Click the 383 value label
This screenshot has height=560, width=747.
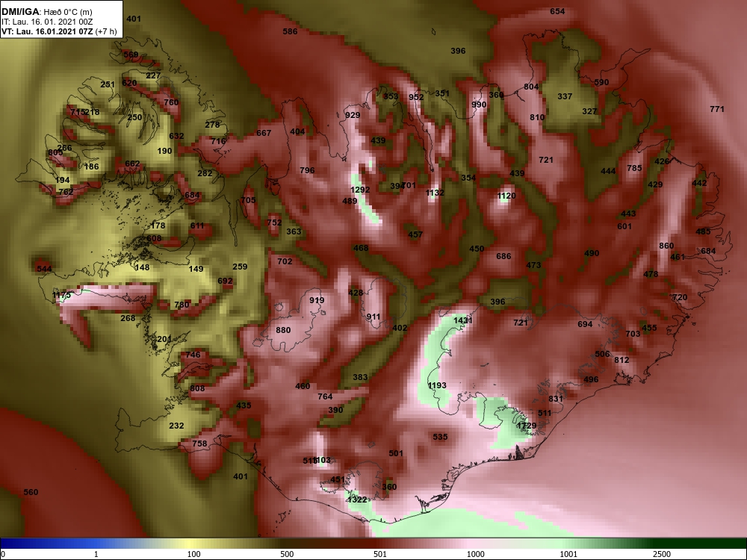pos(360,377)
